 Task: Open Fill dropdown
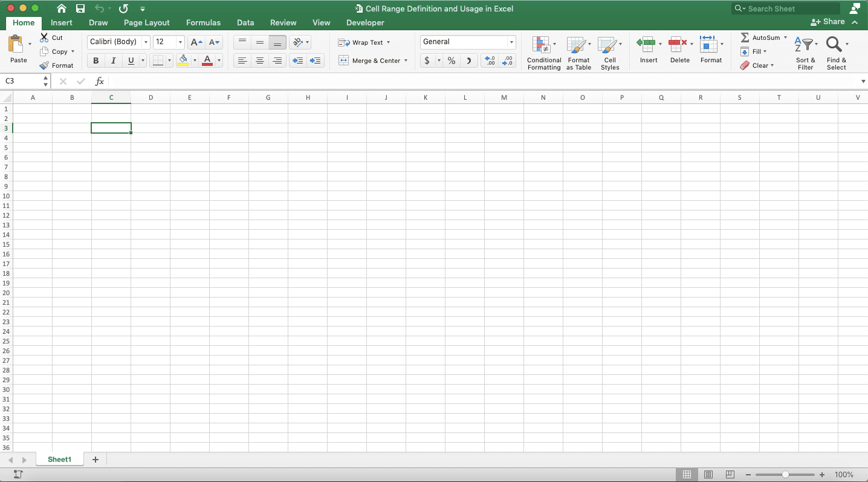(x=754, y=51)
